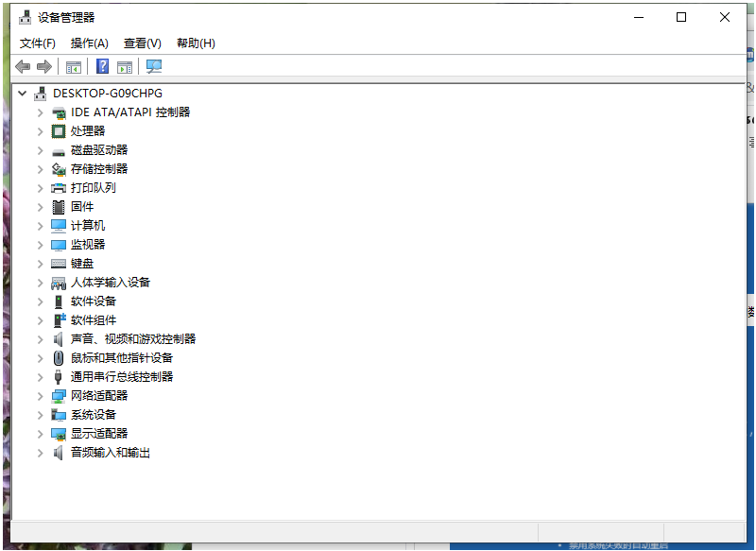Open the 帮助(H) menu
This screenshot has width=756, height=551.
pos(196,43)
